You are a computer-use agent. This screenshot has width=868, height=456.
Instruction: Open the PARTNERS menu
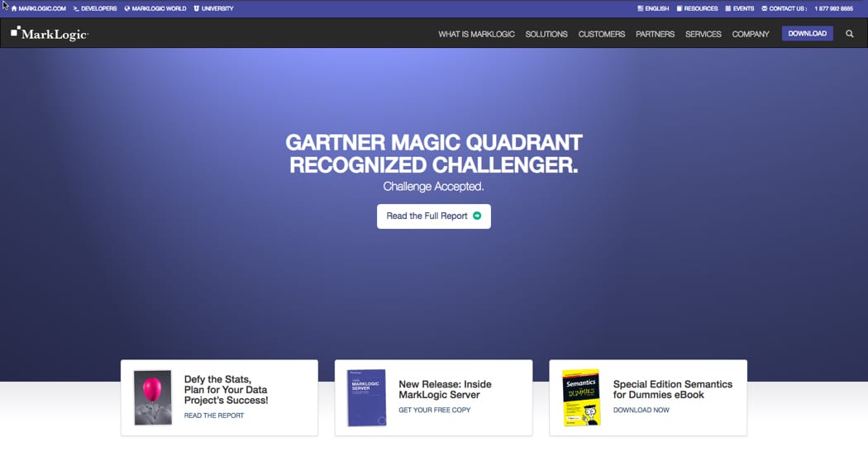point(655,34)
